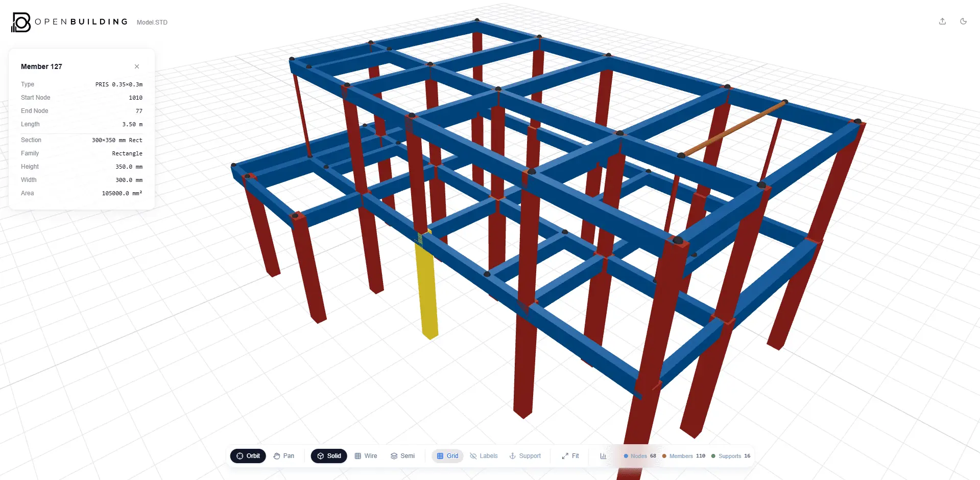
Task: Click the OpenBuilding logo icon
Action: 21,22
